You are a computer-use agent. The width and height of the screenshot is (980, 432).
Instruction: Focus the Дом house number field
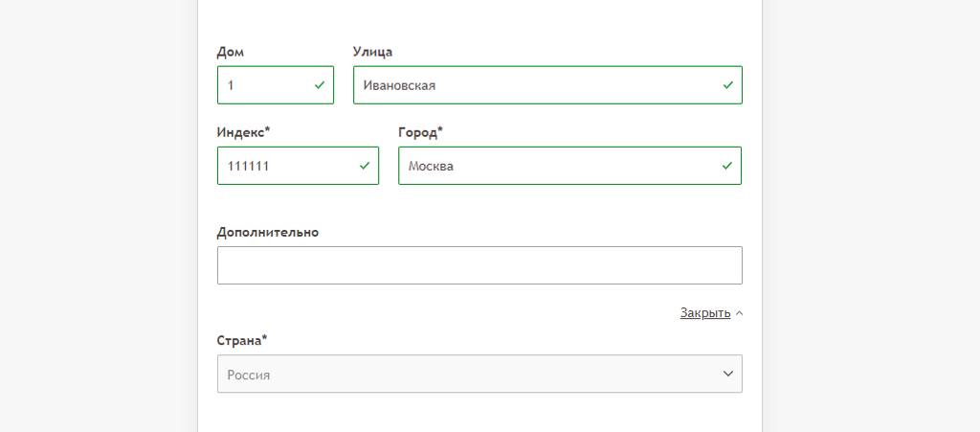(x=276, y=85)
